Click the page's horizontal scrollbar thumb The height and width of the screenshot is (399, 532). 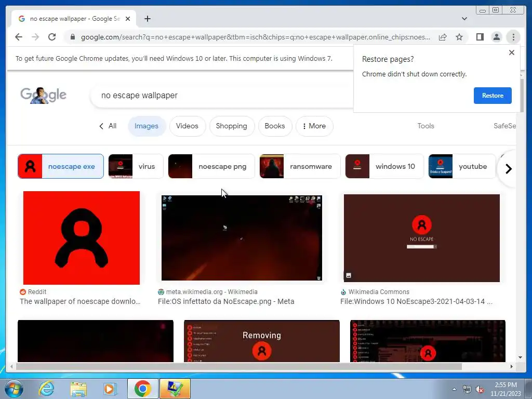[x=239, y=366]
